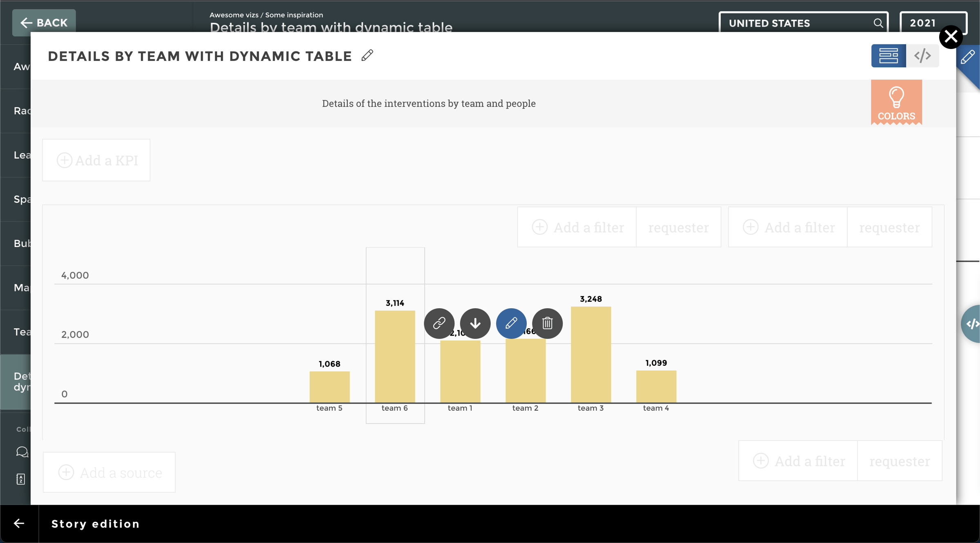Viewport: 980px width, 543px height.
Task: Download data using the arrow icon
Action: click(475, 323)
